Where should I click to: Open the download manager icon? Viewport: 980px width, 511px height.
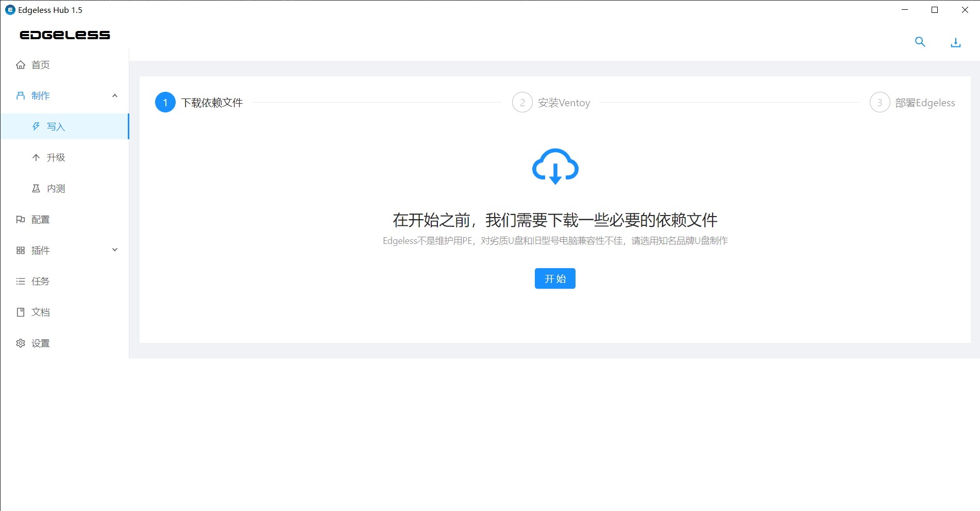[955, 42]
